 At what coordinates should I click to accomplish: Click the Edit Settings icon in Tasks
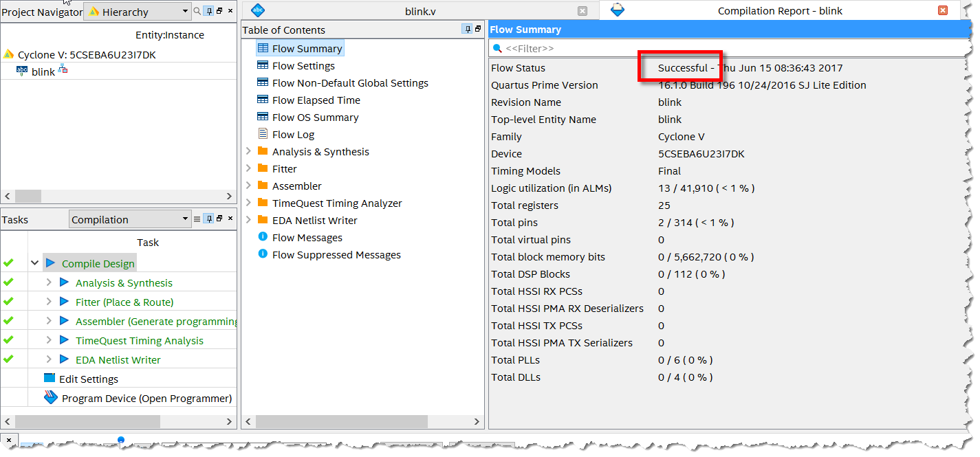point(50,378)
